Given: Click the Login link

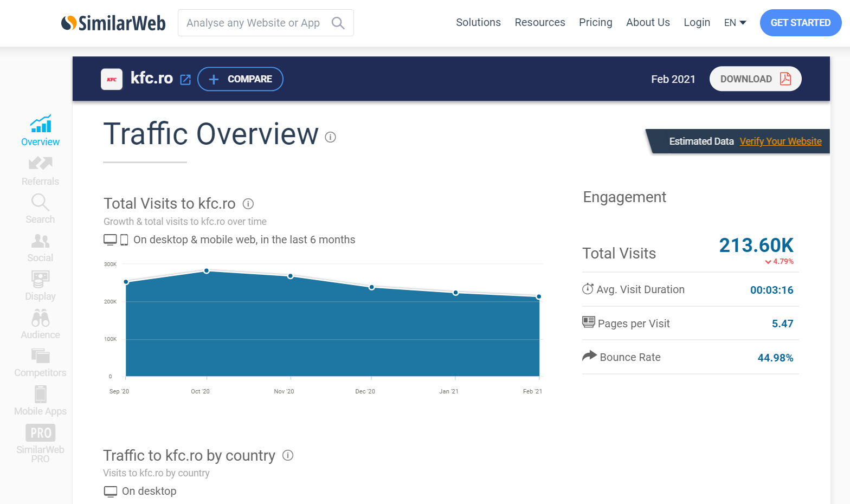Looking at the screenshot, I should pyautogui.click(x=697, y=22).
